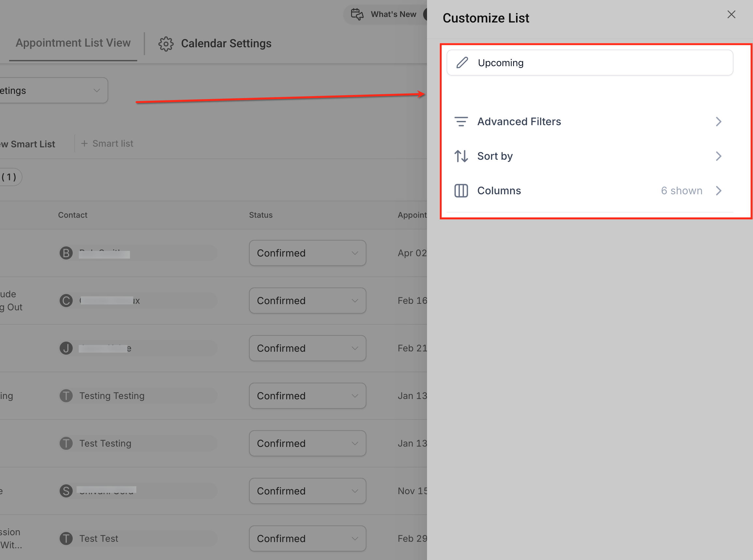
Task: Expand the Columns 6 shown chevron
Action: click(x=718, y=190)
